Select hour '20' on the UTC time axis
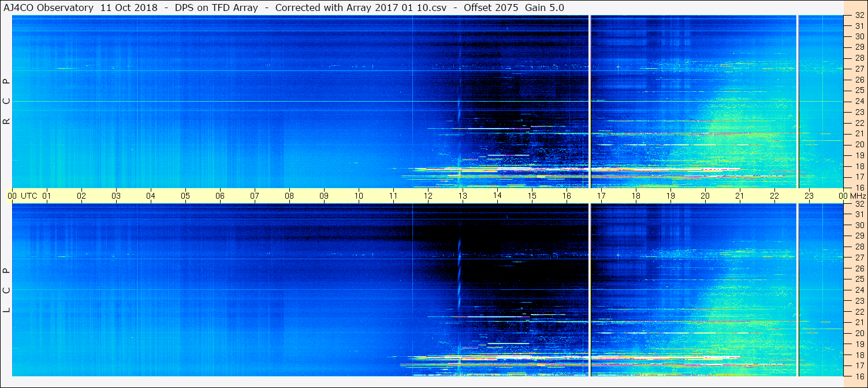Image resolution: width=868 pixels, height=388 pixels. pyautogui.click(x=705, y=196)
